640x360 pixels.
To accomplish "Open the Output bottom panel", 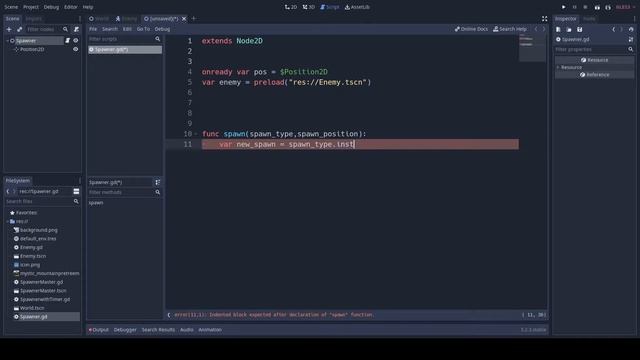I will 99,330.
